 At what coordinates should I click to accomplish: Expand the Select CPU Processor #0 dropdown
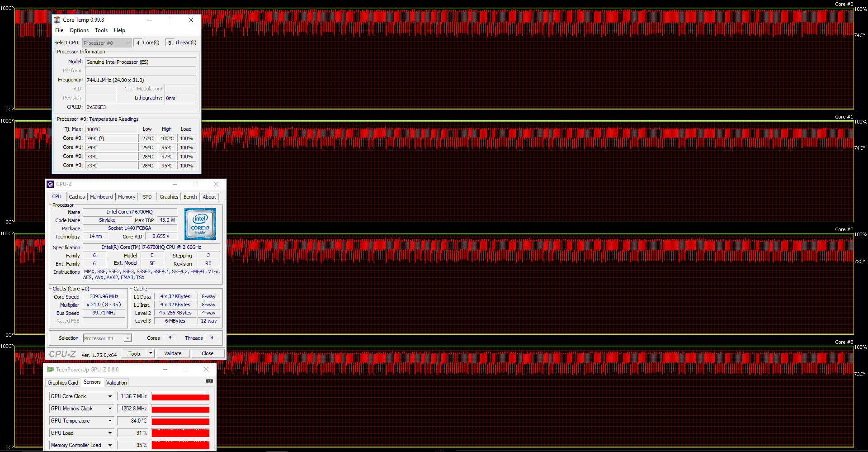[x=107, y=43]
